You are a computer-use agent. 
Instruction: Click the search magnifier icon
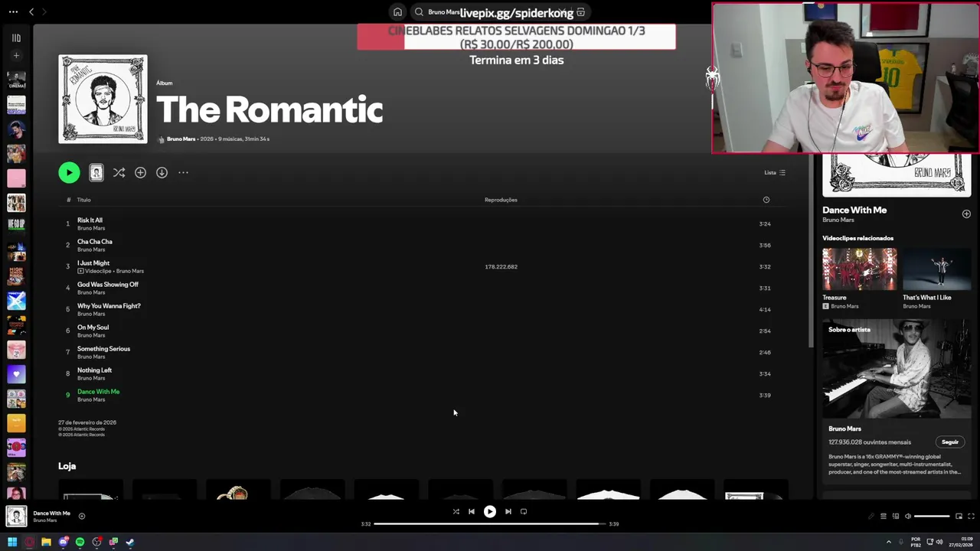(419, 12)
